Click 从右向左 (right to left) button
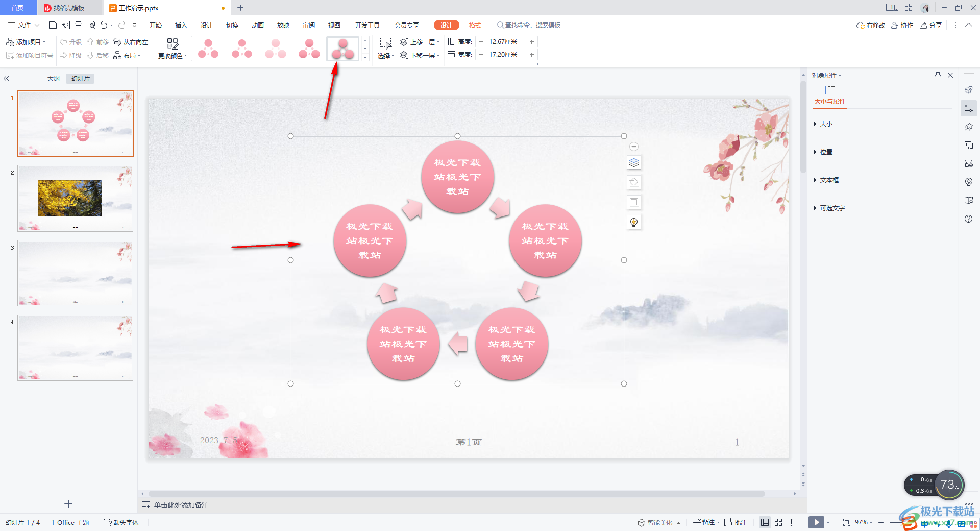The width and height of the screenshot is (980, 531). click(131, 42)
